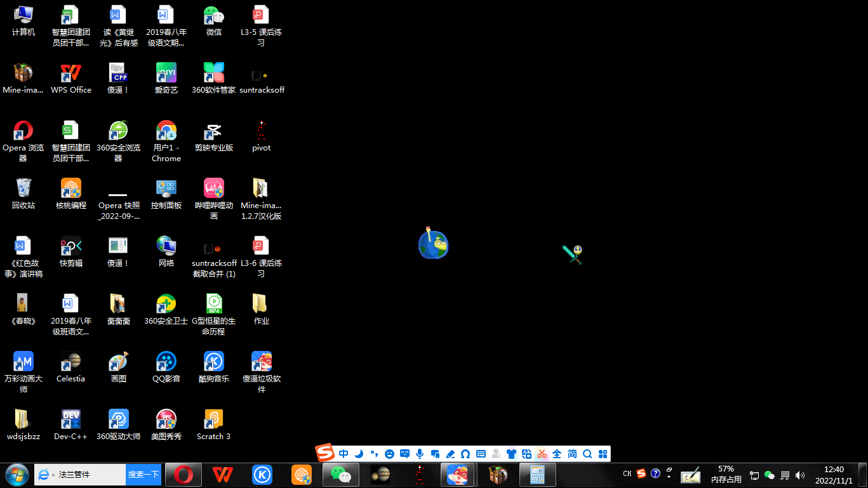Open the 用户1 - Chrome shortcut
Image resolution: width=868 pixels, height=488 pixels.
(x=166, y=142)
